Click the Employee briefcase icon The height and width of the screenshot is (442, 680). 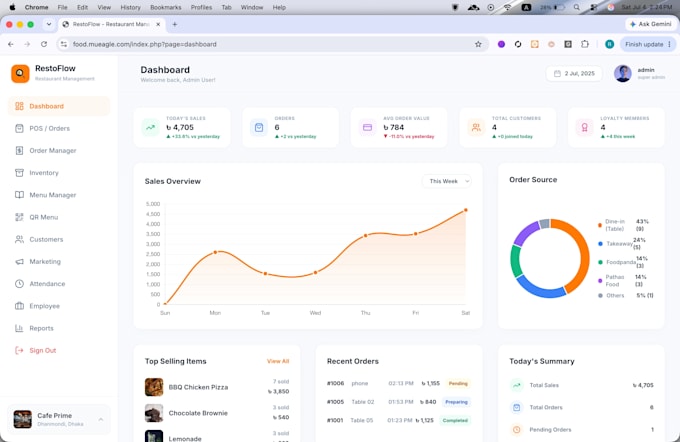coord(19,306)
